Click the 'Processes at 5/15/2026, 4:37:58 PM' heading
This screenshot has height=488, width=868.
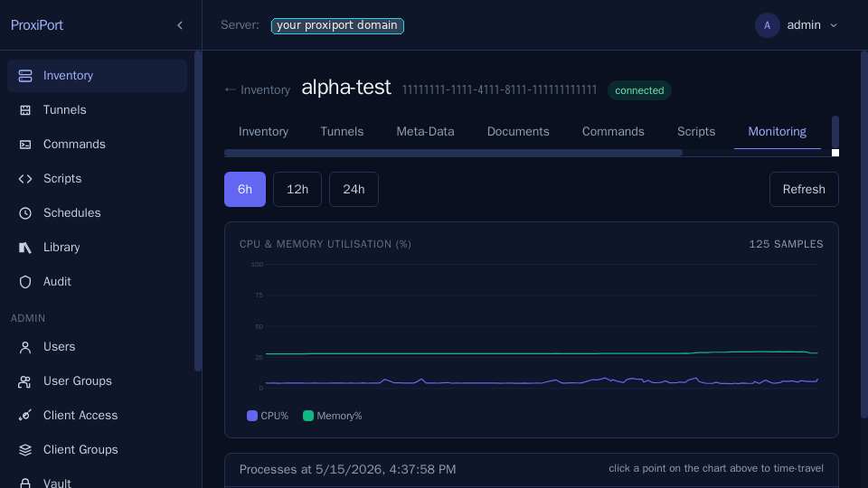pos(347,470)
